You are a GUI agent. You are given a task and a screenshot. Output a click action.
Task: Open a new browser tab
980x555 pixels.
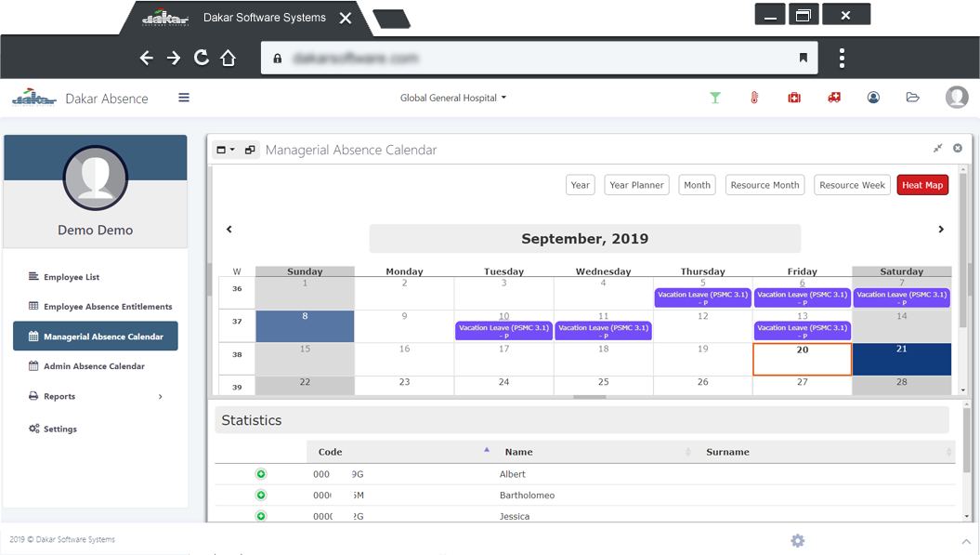tap(391, 19)
